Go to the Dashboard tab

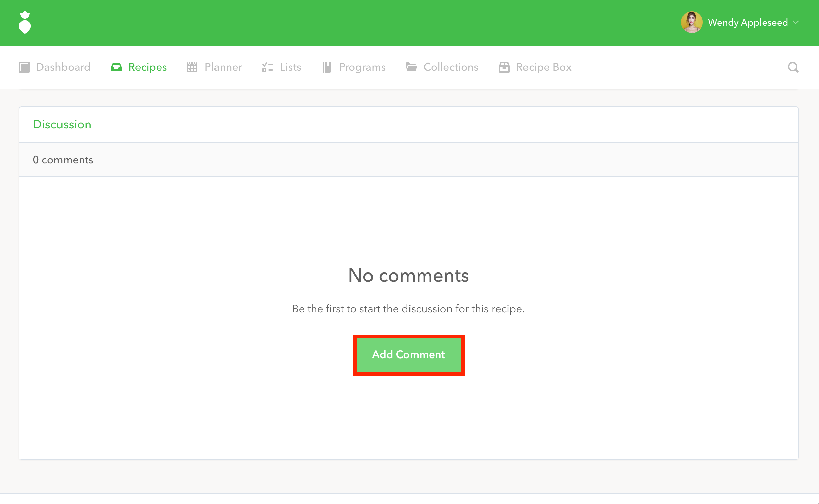(x=63, y=67)
